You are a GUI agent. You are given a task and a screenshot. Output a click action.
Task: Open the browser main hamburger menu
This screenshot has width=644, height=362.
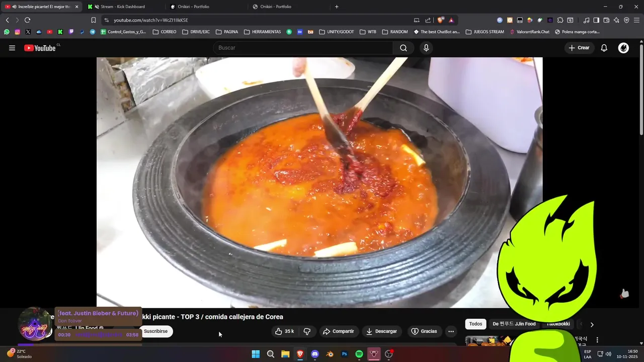[636, 20]
